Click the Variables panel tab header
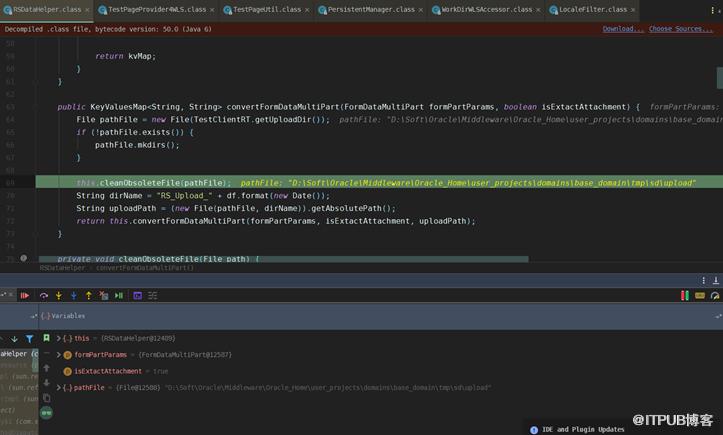This screenshot has width=723, height=435. pyautogui.click(x=63, y=316)
